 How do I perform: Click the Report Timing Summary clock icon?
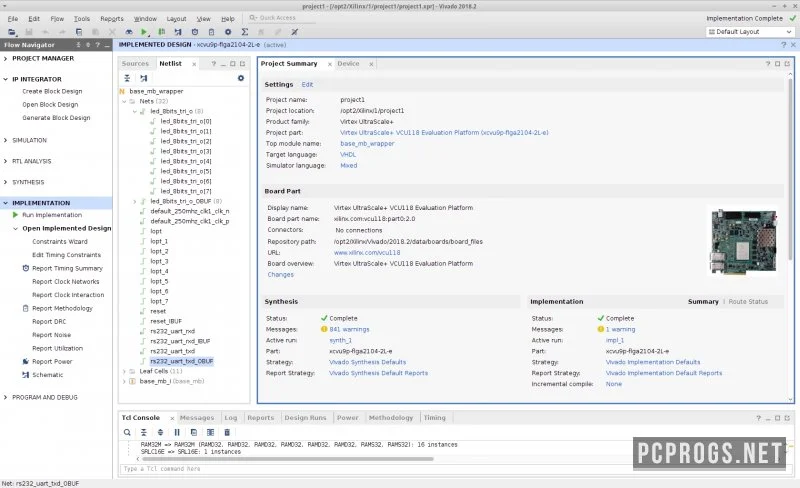click(x=26, y=268)
